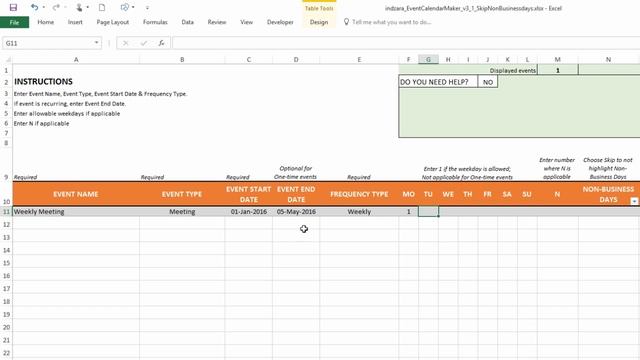This screenshot has width=640, height=360.
Task: Select the Weekly frequency type cell
Action: (359, 211)
